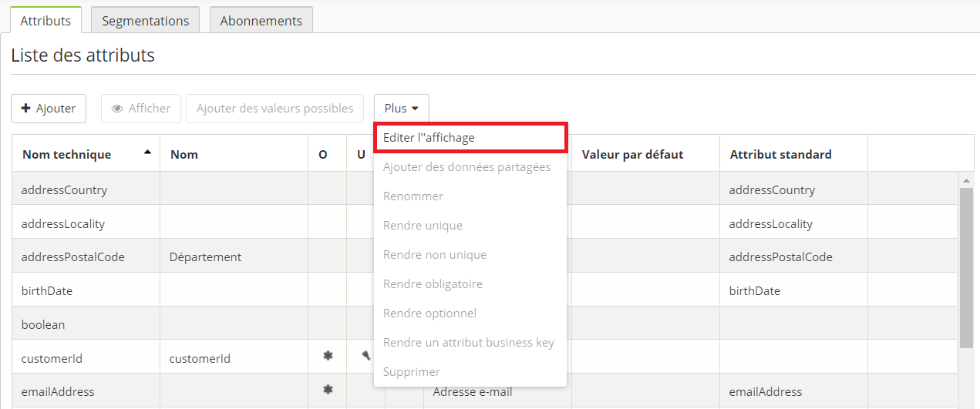
Task: Choose "Renommer" from the Plus menu
Action: tap(413, 196)
